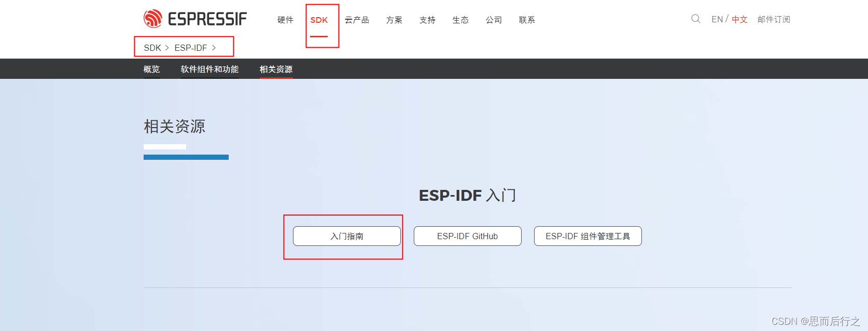Open the 生态 menu
Viewport: 868px width, 331px height.
[460, 20]
